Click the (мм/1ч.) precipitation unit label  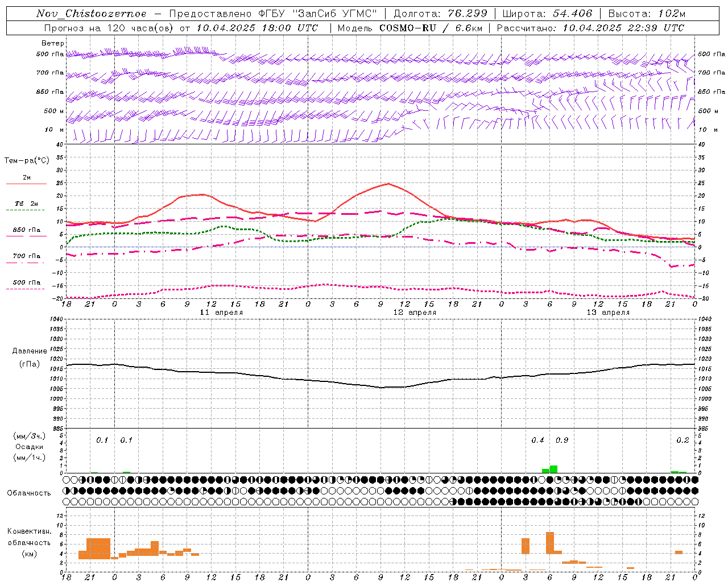click(x=30, y=458)
